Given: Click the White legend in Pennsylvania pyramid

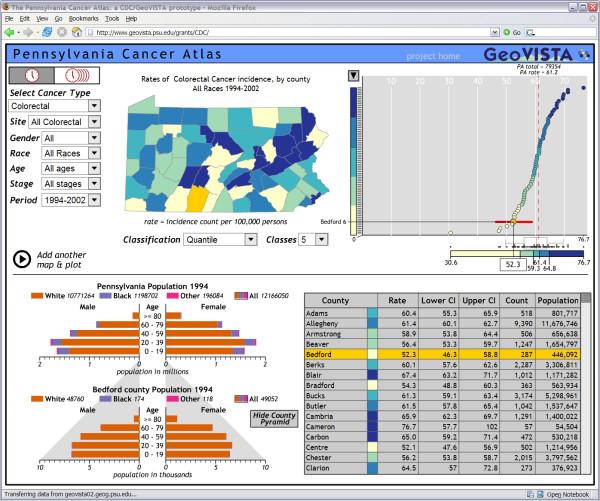Looking at the screenshot, I should pos(63,296).
